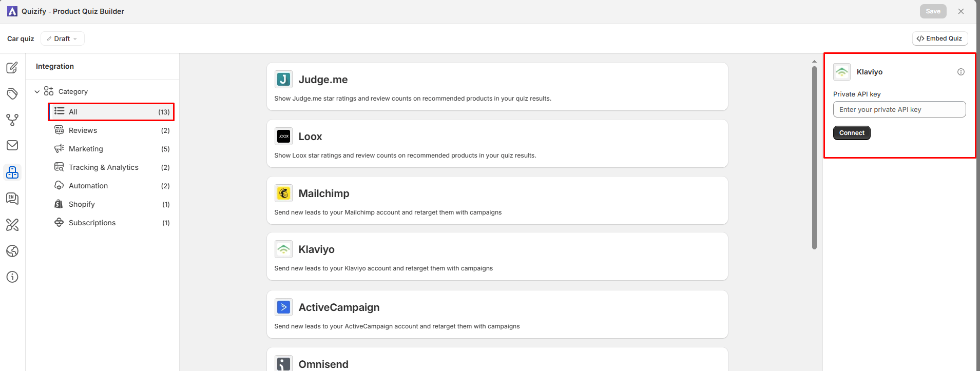980x371 pixels.
Task: Click the Omnisend card title
Action: pyautogui.click(x=323, y=364)
